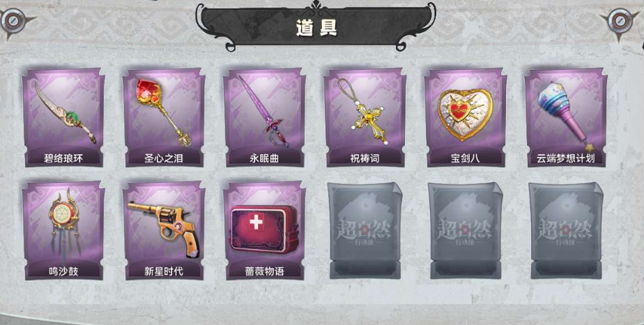This screenshot has width=644, height=325.
Task: Choose the 圣心之泪 scepter item
Action: pos(164,117)
